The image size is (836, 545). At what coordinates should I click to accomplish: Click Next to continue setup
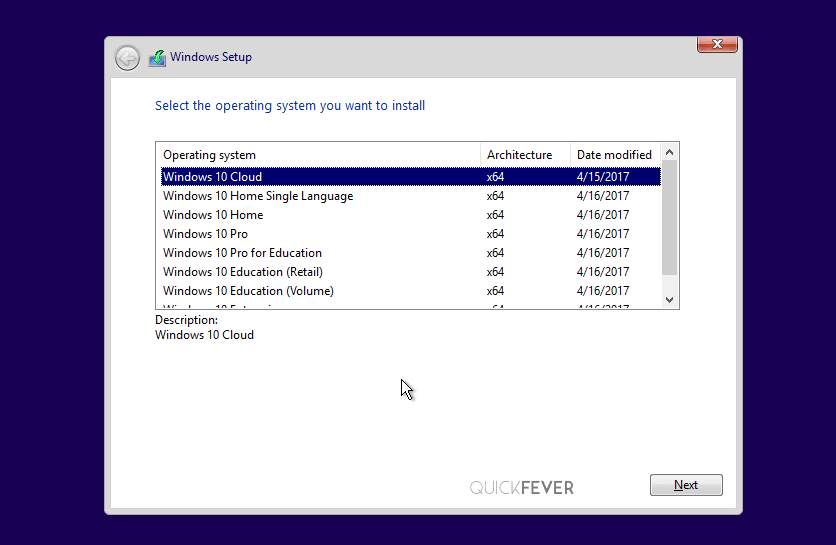686,485
